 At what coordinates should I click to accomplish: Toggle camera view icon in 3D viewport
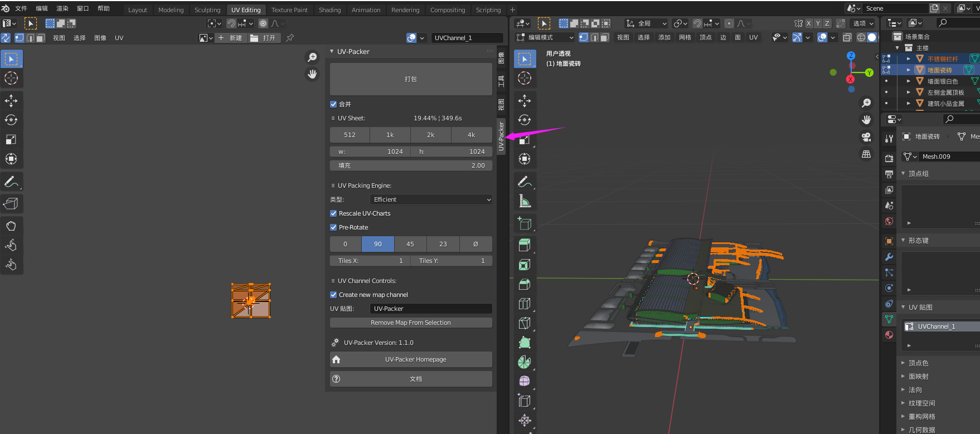tap(866, 137)
